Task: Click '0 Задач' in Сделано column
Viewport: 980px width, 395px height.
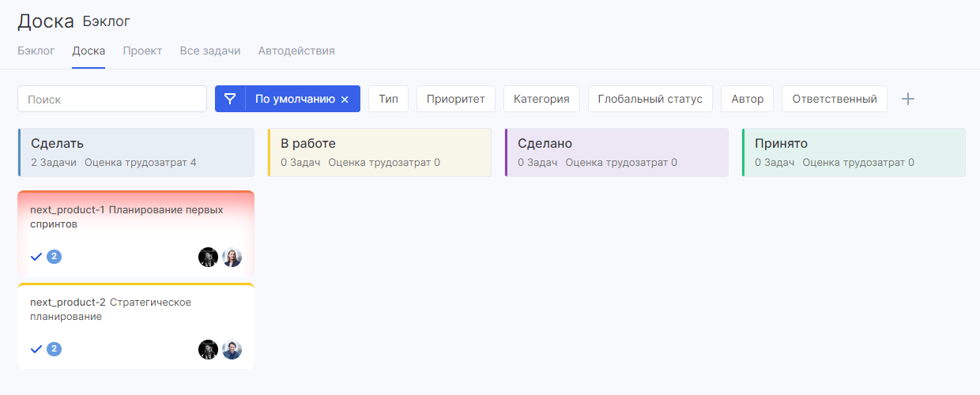Action: click(x=537, y=163)
